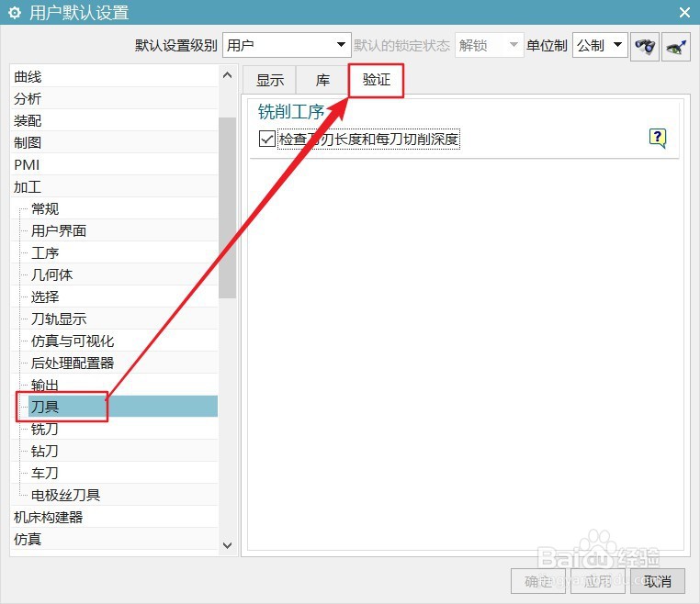The height and width of the screenshot is (604, 700).
Task: Click the eye manage-settings icon
Action: [676, 46]
